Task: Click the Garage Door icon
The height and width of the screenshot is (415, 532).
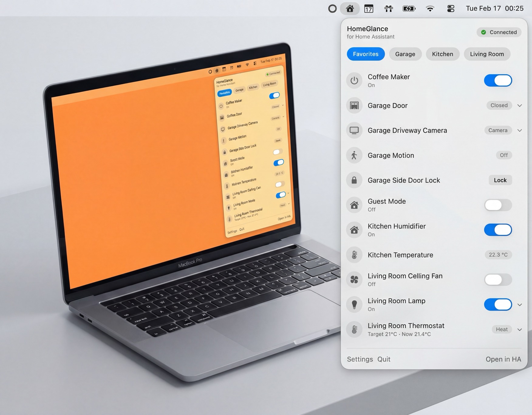Action: click(x=354, y=105)
